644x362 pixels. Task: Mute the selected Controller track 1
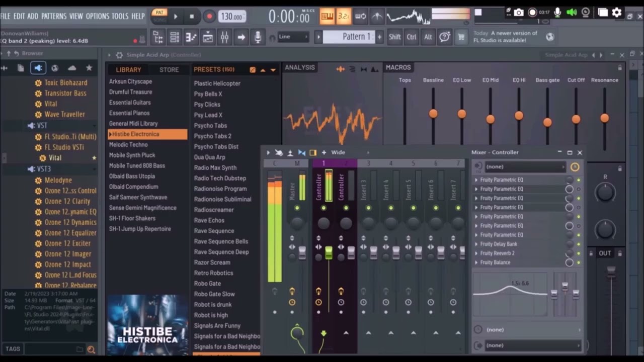coord(324,208)
